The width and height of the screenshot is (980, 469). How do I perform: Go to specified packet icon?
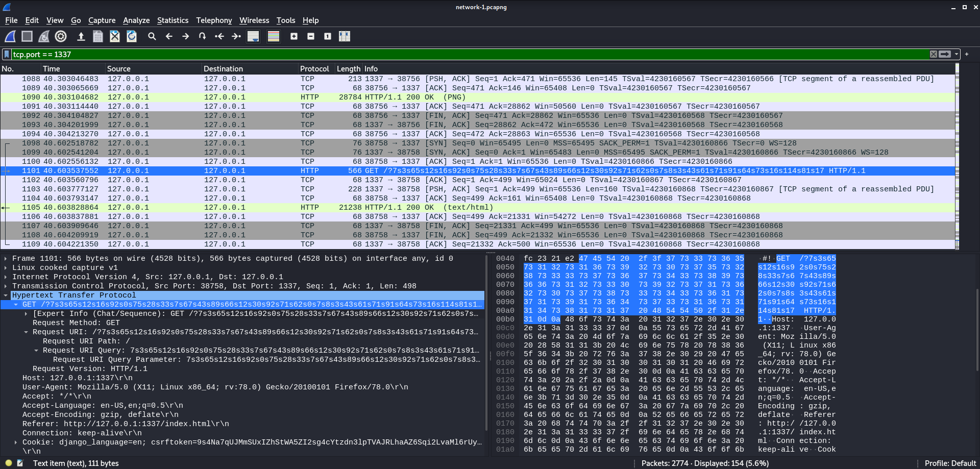click(203, 36)
